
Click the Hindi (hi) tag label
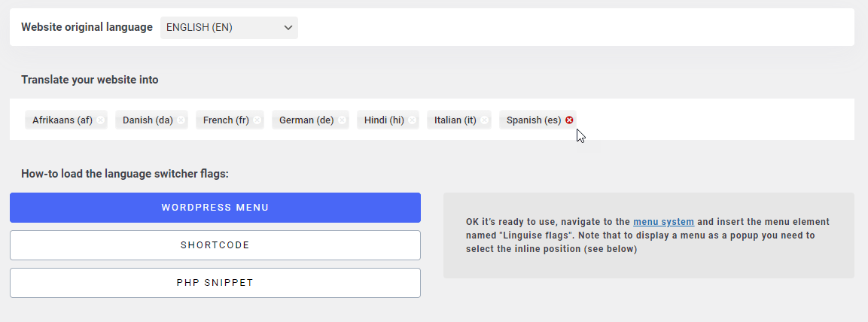pos(384,120)
